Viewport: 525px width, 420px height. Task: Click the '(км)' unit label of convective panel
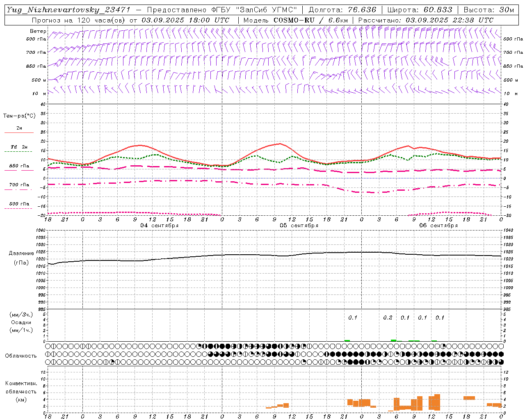(x=21, y=399)
